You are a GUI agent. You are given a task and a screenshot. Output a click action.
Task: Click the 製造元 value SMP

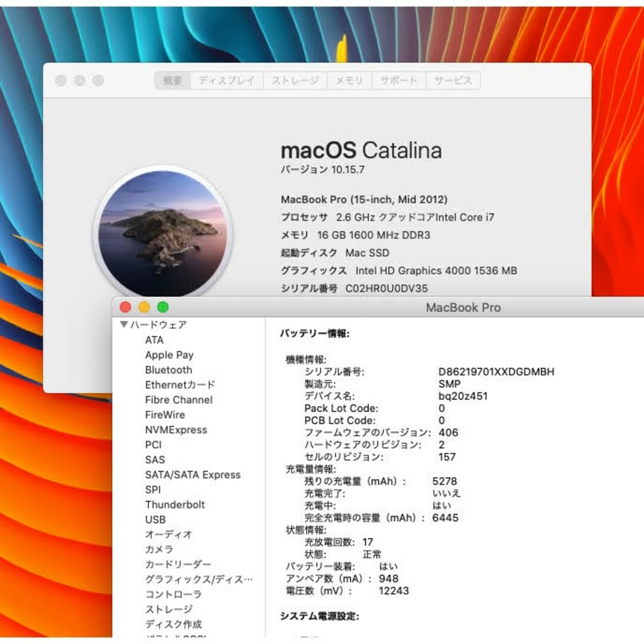click(450, 384)
